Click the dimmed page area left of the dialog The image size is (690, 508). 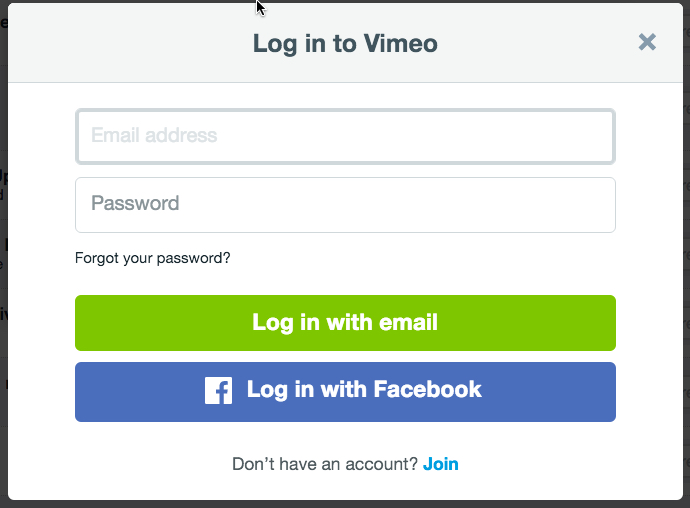click(3, 300)
